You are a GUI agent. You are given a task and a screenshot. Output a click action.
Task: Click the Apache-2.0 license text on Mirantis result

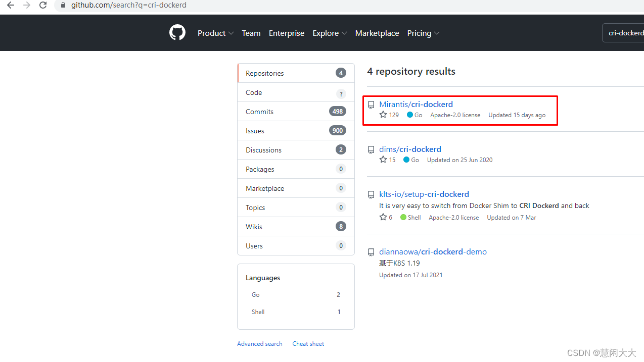pyautogui.click(x=455, y=115)
